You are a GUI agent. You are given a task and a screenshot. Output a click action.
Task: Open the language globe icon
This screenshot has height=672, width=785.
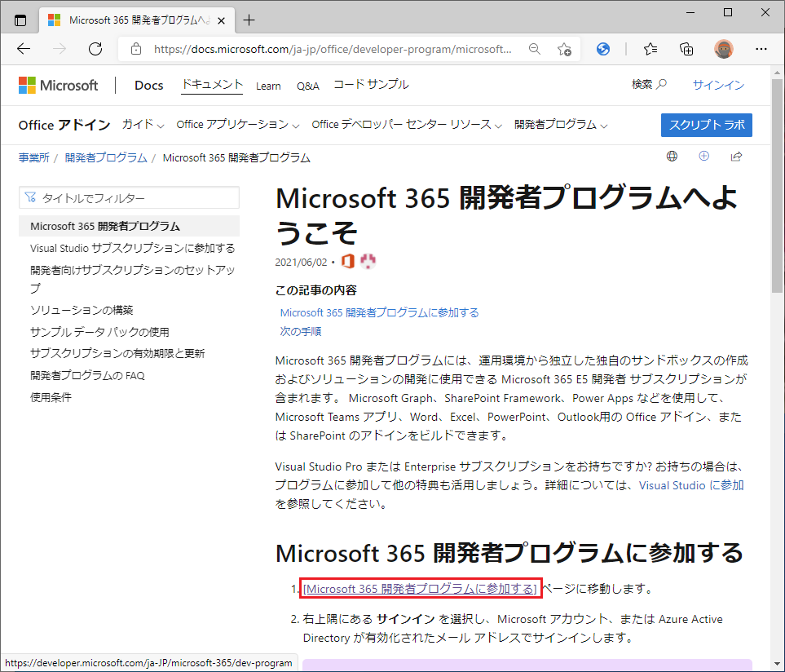point(672,157)
